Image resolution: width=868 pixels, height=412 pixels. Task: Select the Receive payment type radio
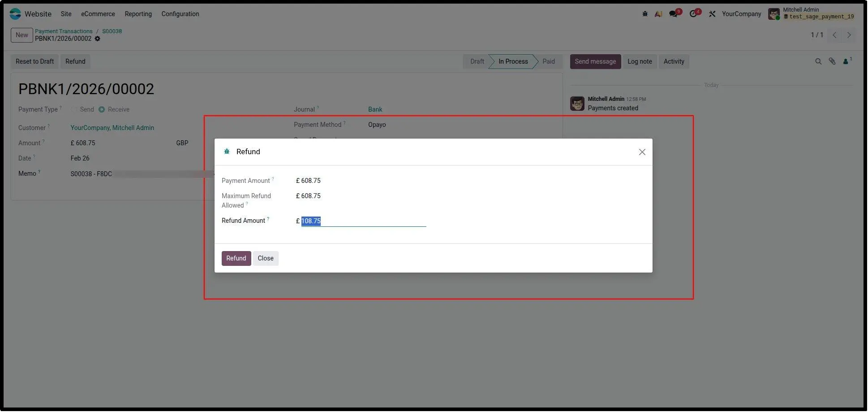click(102, 110)
